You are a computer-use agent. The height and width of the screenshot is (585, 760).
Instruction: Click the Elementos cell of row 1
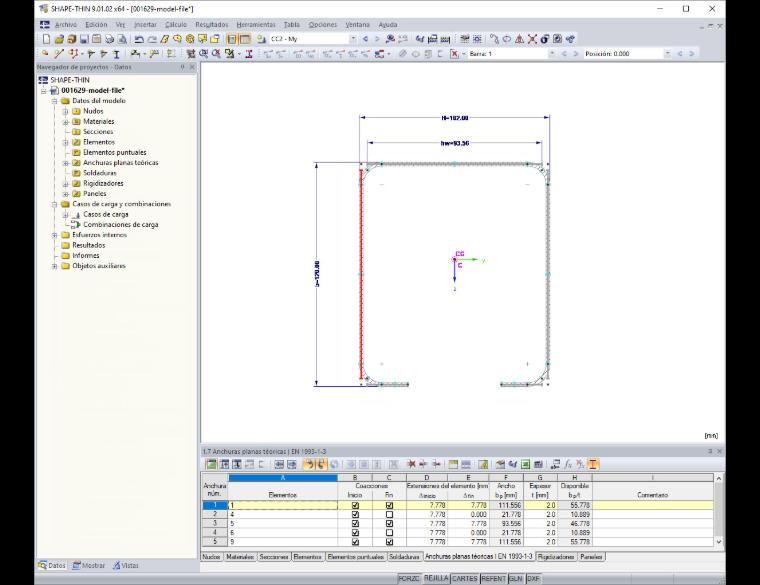coord(283,505)
